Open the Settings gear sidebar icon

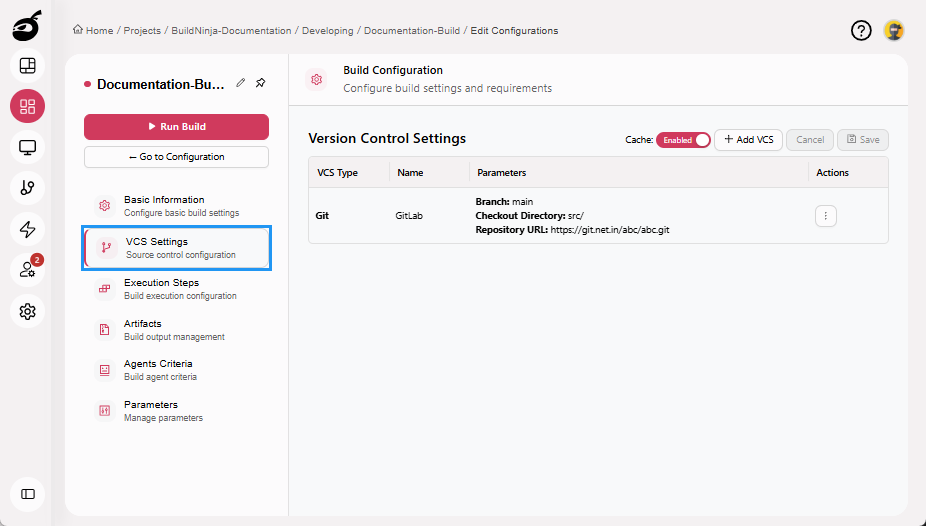(27, 311)
